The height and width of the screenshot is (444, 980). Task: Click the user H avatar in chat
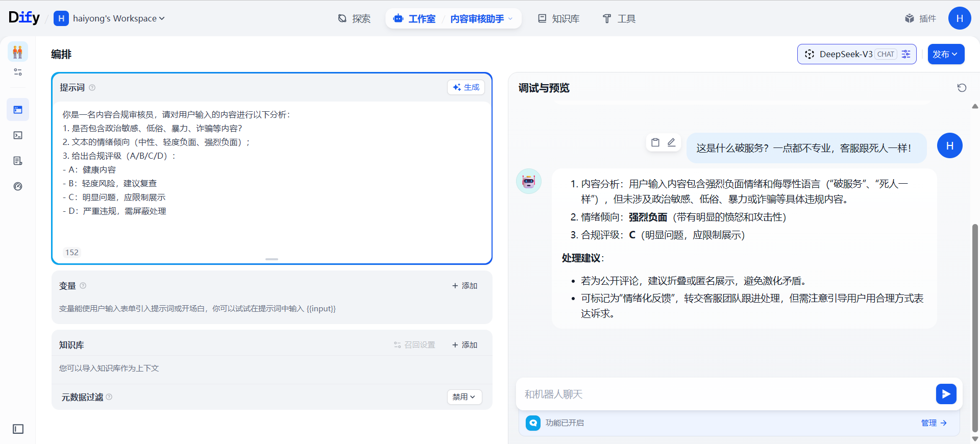pyautogui.click(x=950, y=145)
